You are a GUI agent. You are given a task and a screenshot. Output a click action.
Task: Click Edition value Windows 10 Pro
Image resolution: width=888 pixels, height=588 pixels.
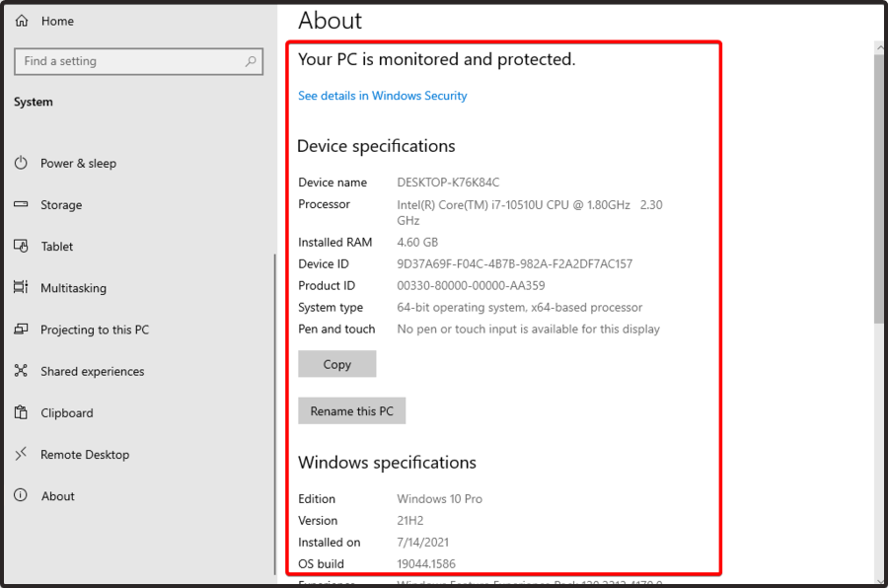pyautogui.click(x=439, y=499)
